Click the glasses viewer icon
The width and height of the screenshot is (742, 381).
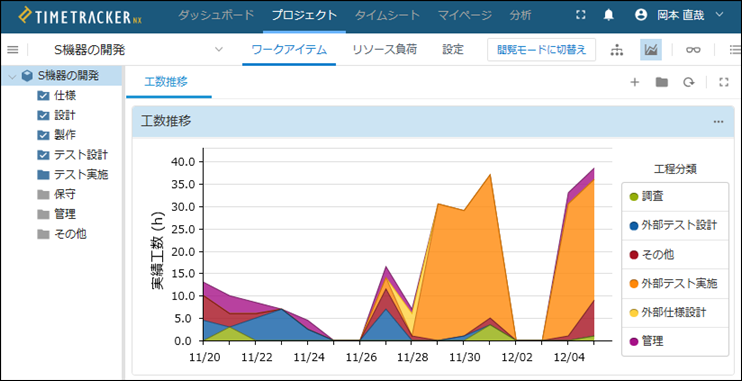coord(693,49)
